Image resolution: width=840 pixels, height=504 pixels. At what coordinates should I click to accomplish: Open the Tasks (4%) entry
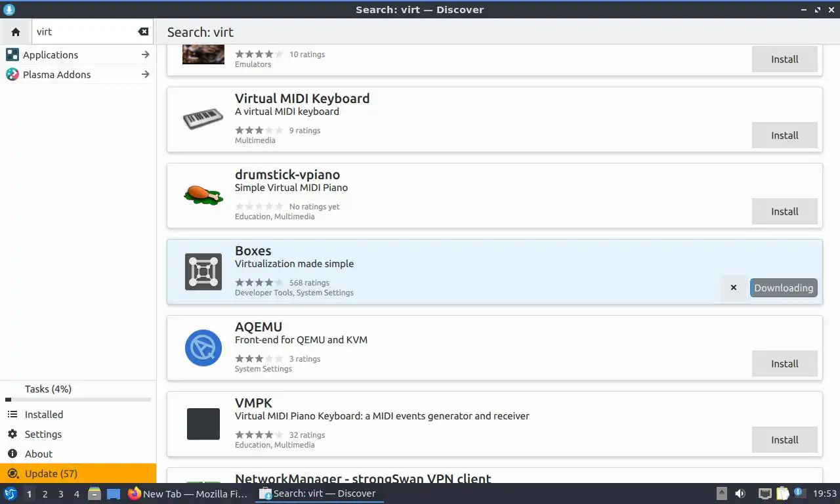pyautogui.click(x=78, y=389)
